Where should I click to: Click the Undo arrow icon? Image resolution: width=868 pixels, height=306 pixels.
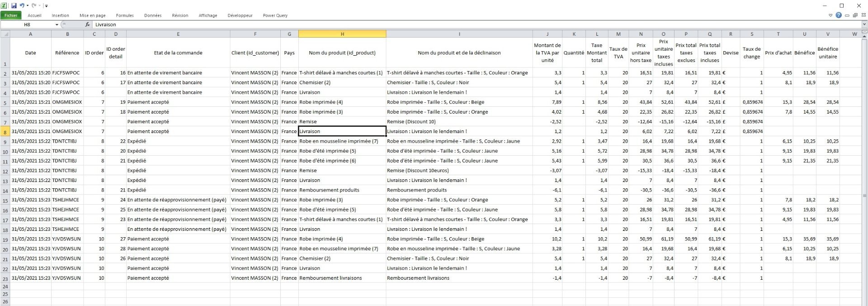pos(22,6)
